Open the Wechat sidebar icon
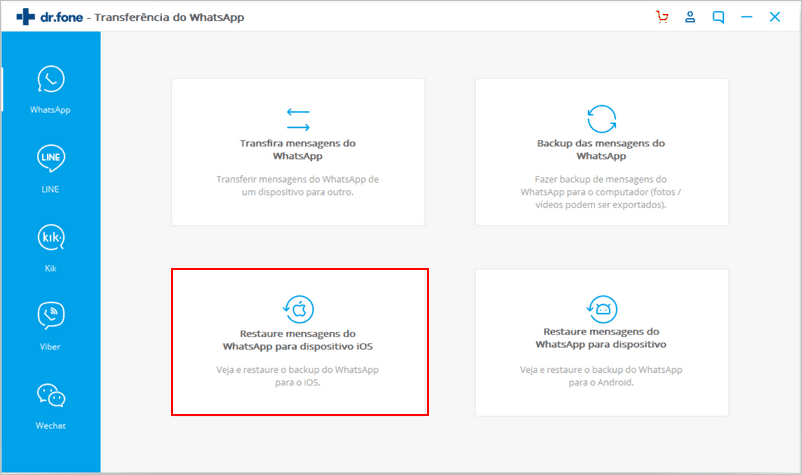The image size is (802, 475). click(50, 395)
